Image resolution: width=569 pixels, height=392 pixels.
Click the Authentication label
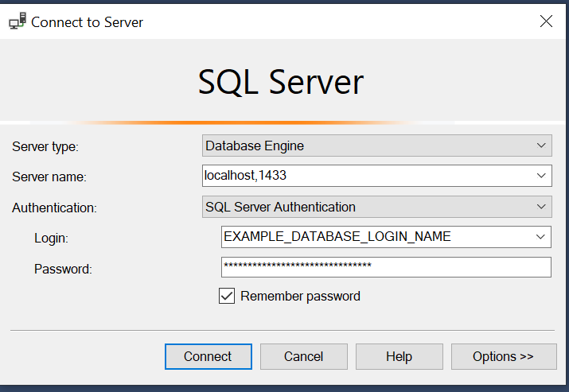coord(54,208)
